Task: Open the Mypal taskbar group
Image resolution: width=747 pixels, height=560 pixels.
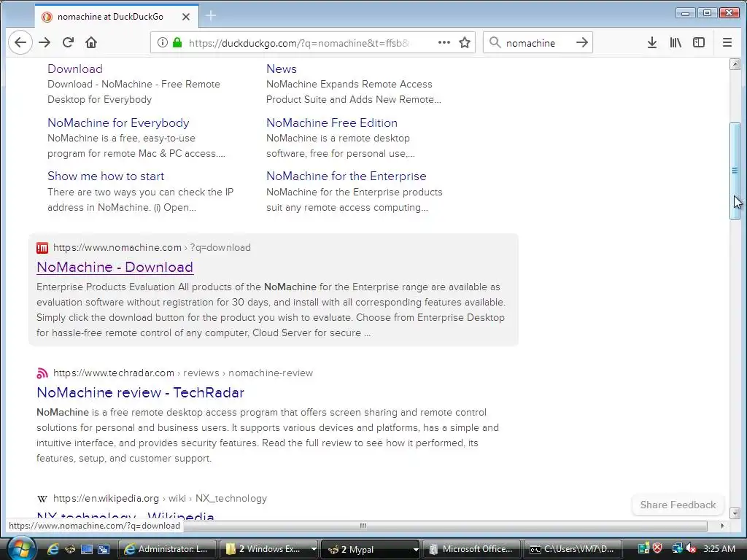Action: (x=366, y=549)
